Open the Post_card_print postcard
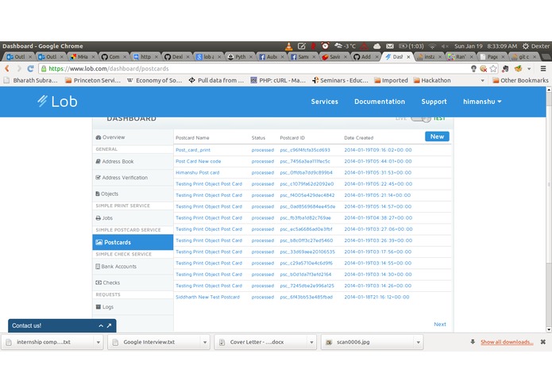Viewport: 552px width, 392px height. (193, 150)
